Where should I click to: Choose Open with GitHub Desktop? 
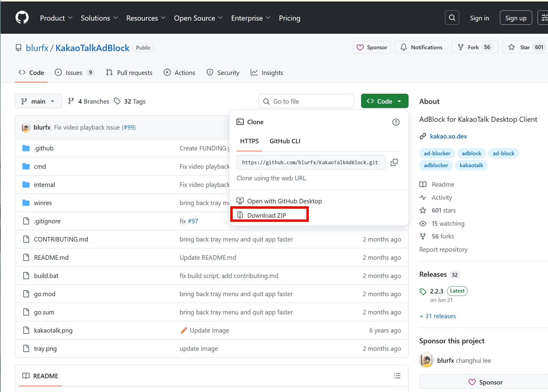pyautogui.click(x=279, y=201)
